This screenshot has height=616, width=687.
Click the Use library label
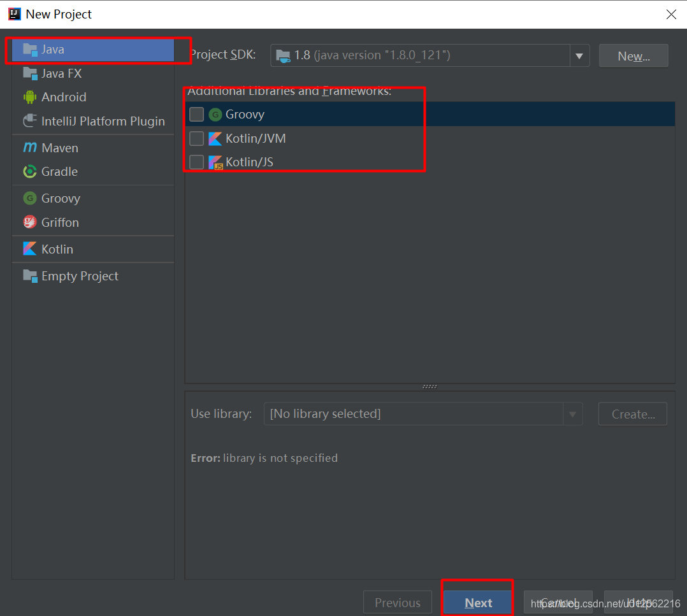pyautogui.click(x=221, y=413)
